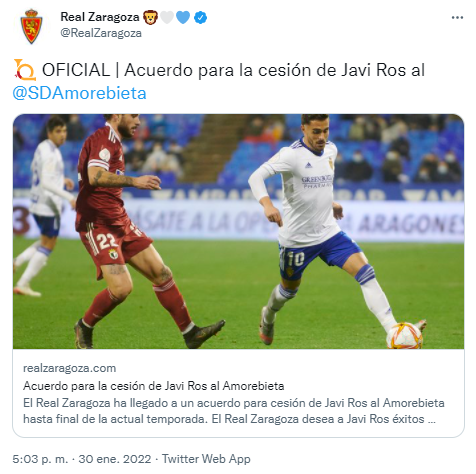Click the OFICIAL tweet text line
Screen dimensions: 476x474
pos(233,70)
